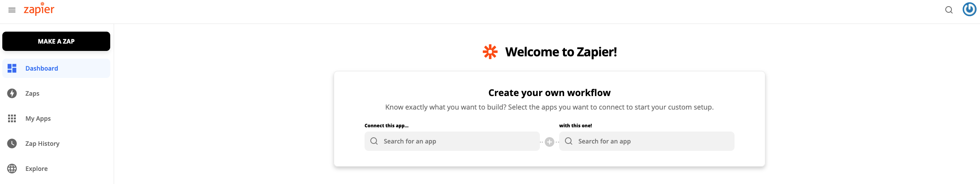Open the hamburger menu icon

(x=12, y=10)
